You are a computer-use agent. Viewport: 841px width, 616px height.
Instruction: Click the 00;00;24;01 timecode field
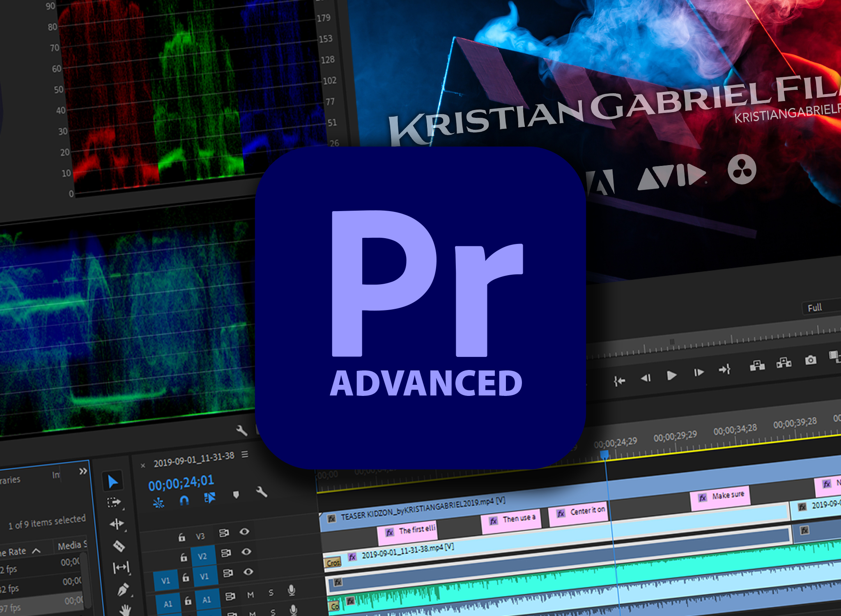(x=181, y=483)
